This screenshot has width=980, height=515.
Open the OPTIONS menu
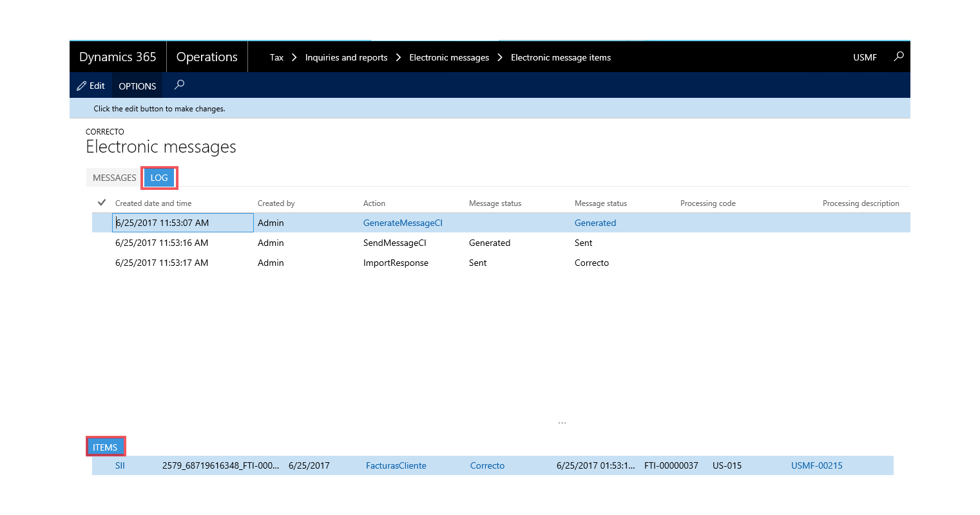tap(137, 86)
